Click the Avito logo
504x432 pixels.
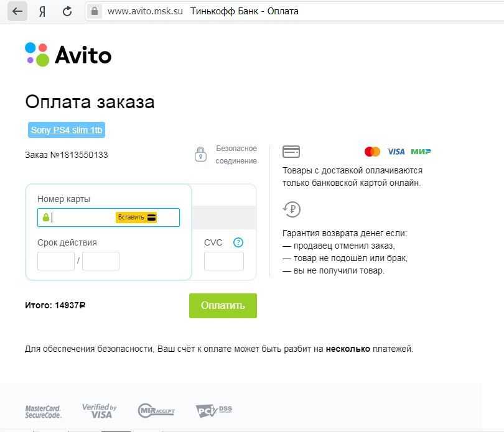point(68,55)
